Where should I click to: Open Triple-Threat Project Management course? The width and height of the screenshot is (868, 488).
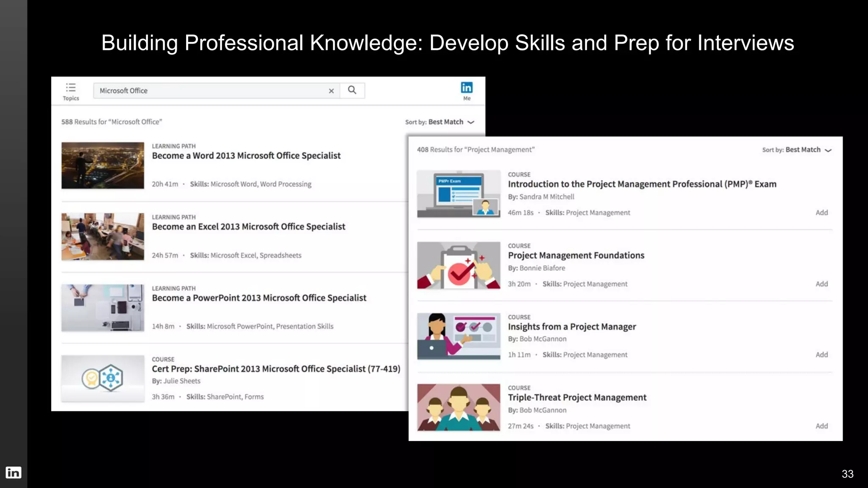click(x=577, y=397)
